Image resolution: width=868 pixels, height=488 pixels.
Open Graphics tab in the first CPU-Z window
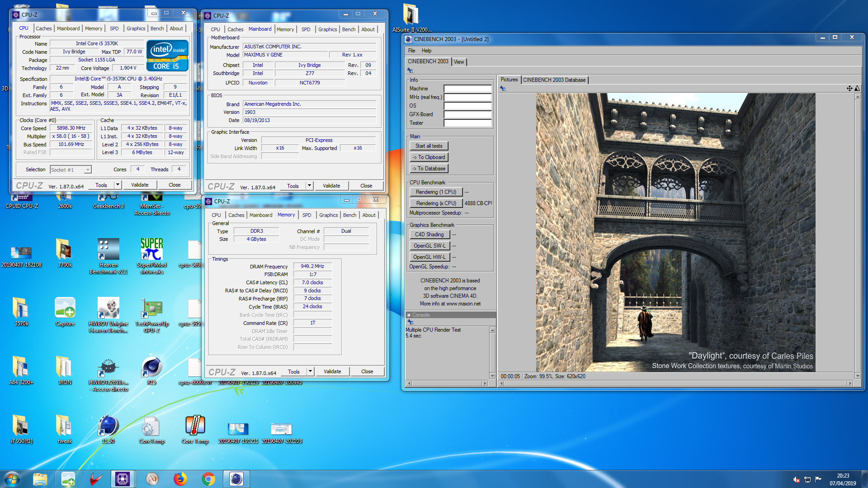[136, 28]
